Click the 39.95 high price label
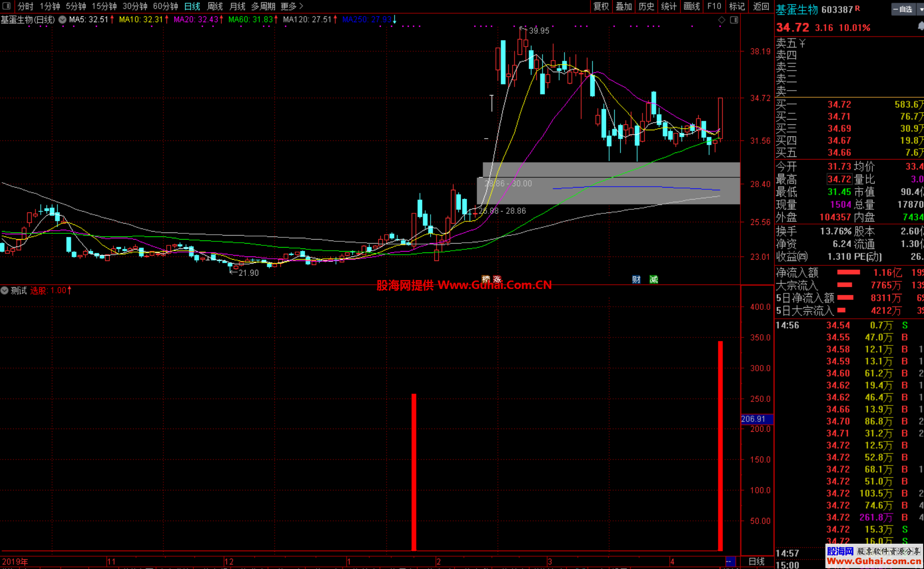Viewport: 924px width, 569px height. point(539,31)
